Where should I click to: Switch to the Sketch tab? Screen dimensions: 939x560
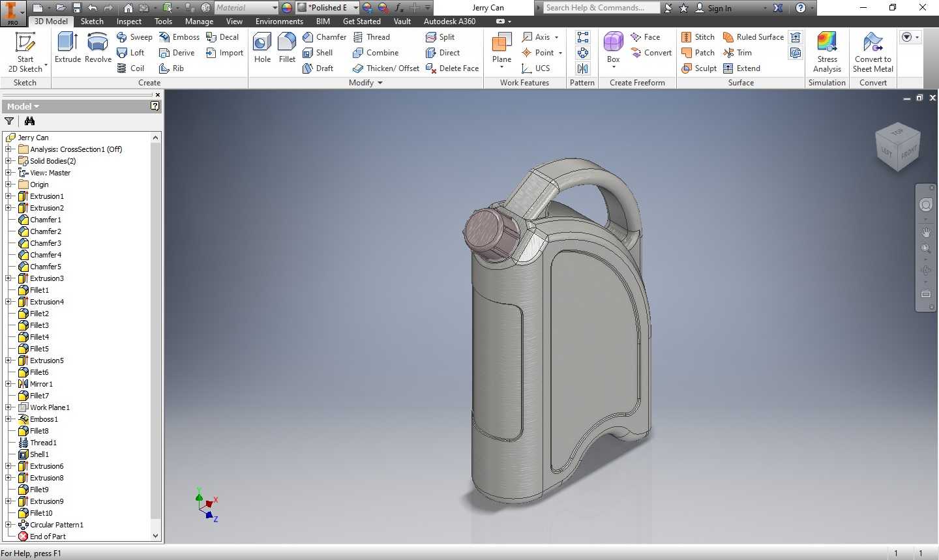92,22
